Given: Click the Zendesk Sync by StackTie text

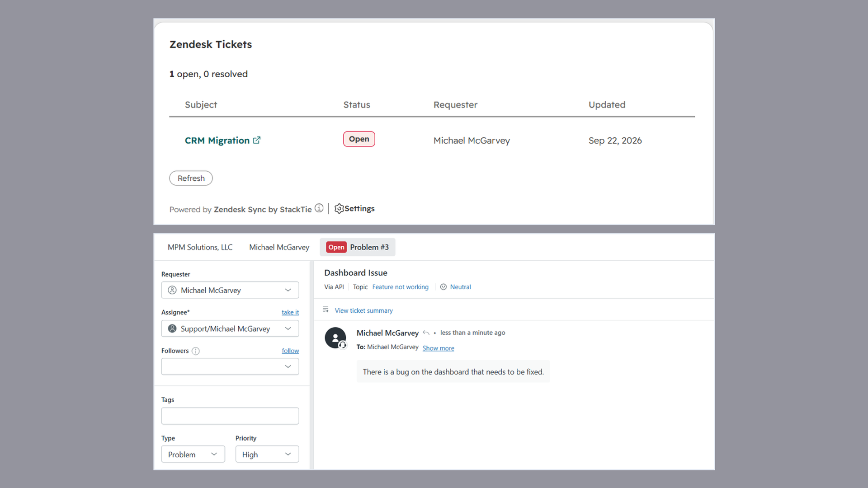Looking at the screenshot, I should 263,209.
